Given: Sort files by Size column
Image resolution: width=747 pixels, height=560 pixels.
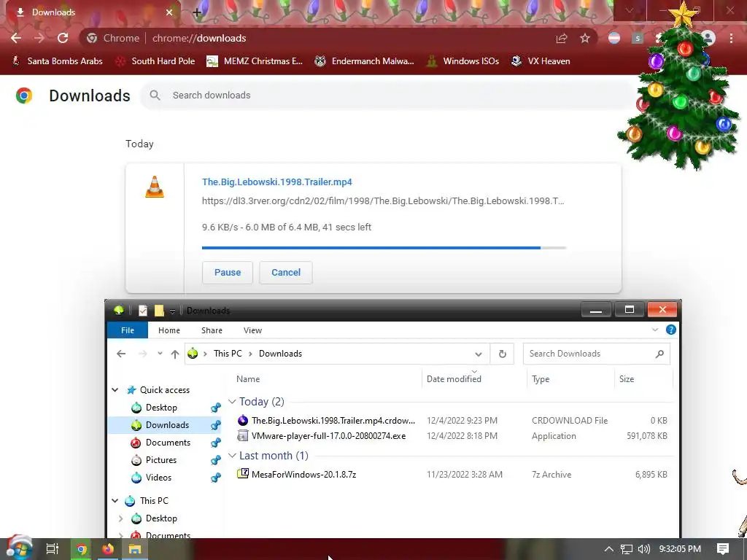Looking at the screenshot, I should [627, 379].
